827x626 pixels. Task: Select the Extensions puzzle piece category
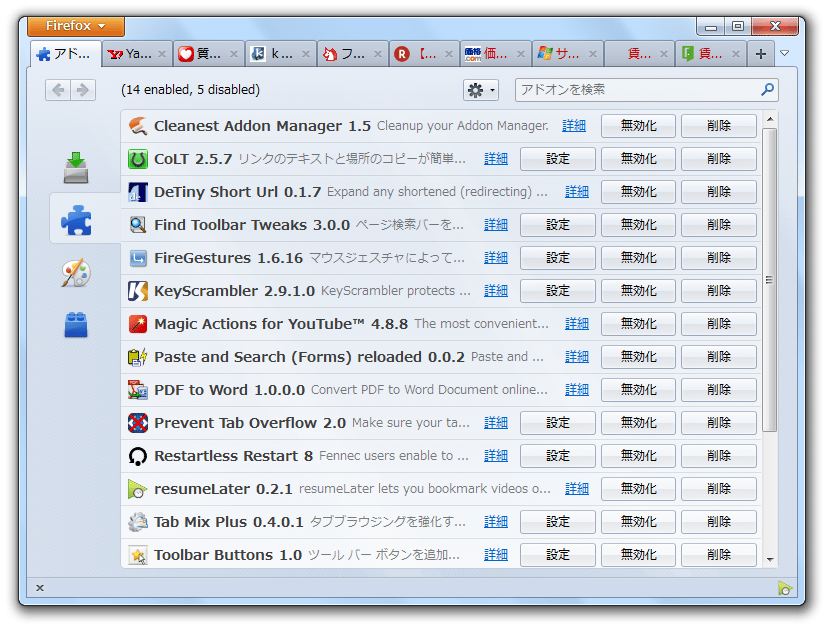76,219
